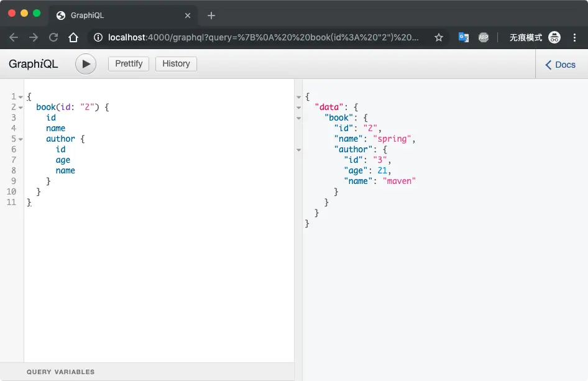Go back with the browser back arrow
This screenshot has width=588, height=381.
tap(14, 37)
